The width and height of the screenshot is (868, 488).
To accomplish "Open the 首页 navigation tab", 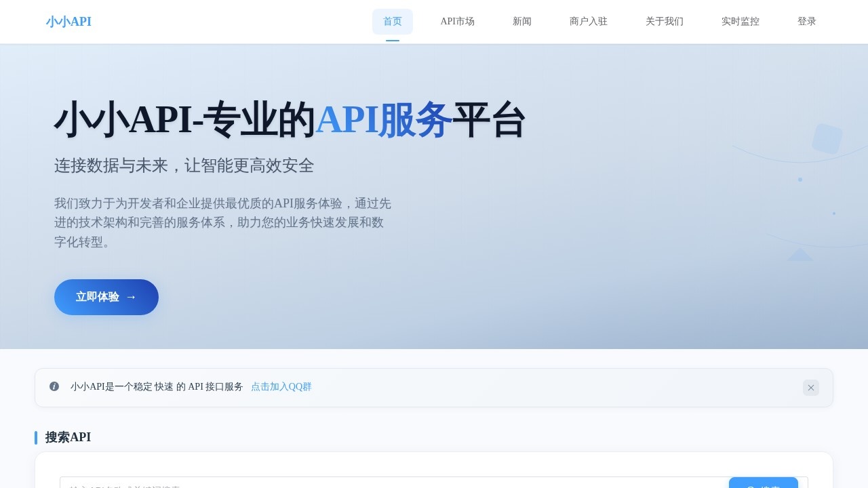I will pyautogui.click(x=392, y=22).
